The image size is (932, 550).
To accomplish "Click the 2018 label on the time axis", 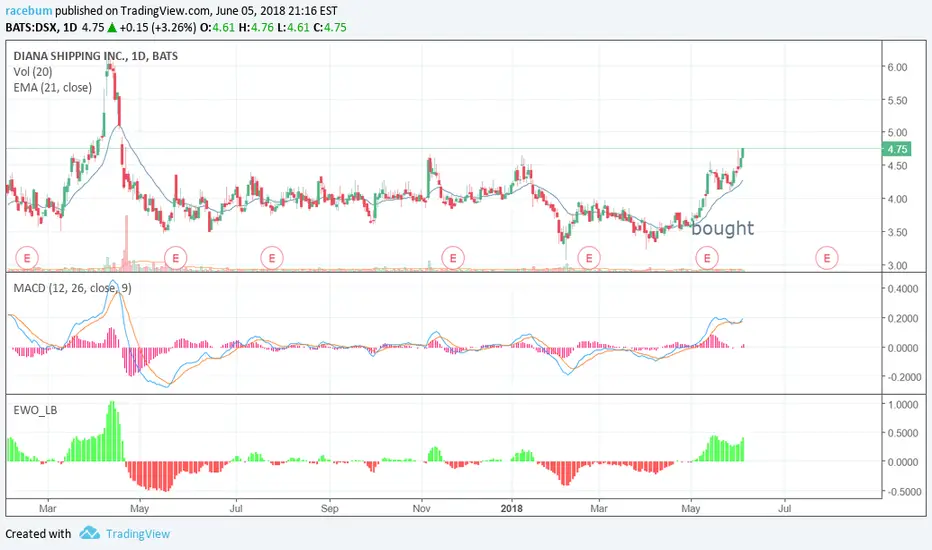I will [x=512, y=508].
